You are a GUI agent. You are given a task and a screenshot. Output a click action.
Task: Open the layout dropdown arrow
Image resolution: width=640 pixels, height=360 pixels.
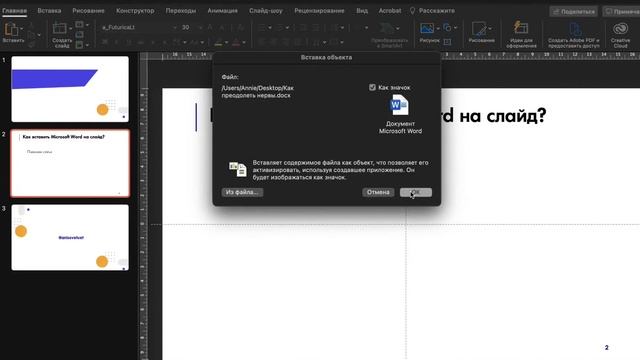(x=87, y=25)
